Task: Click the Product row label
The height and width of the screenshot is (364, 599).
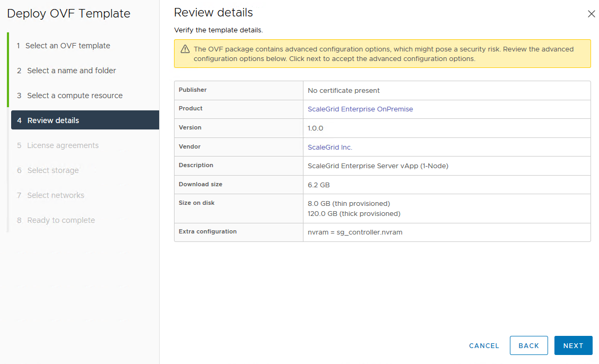Action: 190,108
